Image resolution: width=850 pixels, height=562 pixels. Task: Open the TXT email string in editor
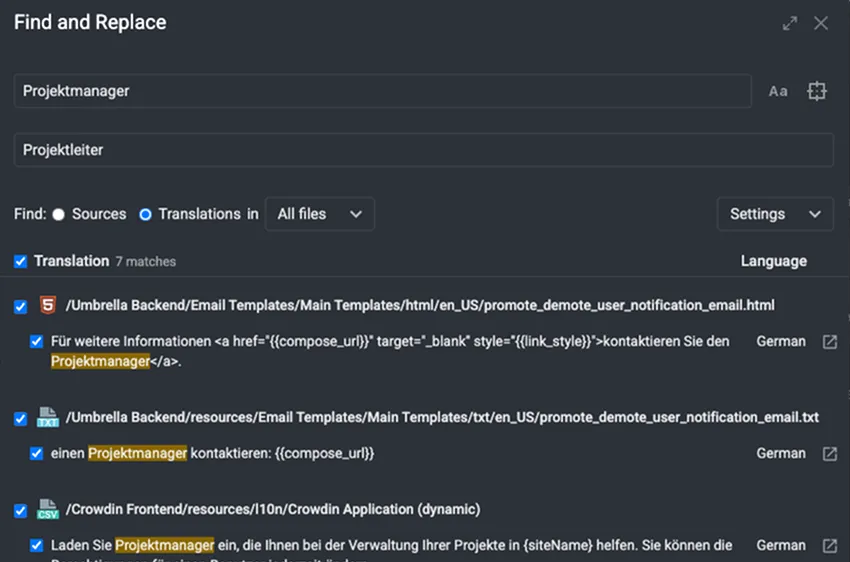coord(829,454)
